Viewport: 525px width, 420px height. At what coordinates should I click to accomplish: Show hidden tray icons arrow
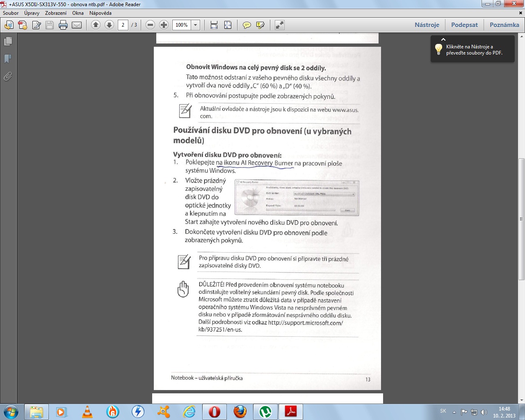pos(454,412)
